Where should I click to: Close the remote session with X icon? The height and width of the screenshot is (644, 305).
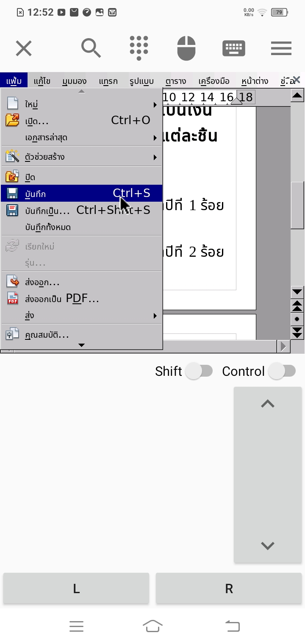pos(24,48)
